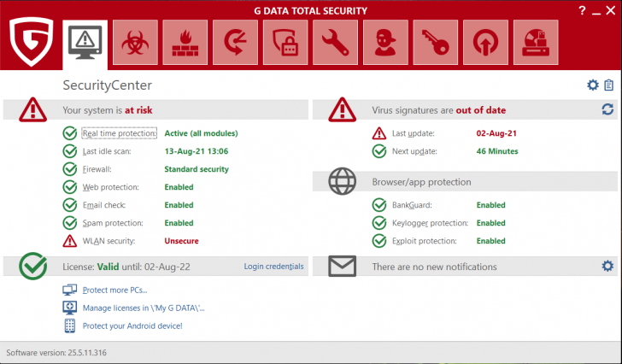Image resolution: width=622 pixels, height=364 pixels.
Task: Select the Real time protection label
Action: (x=120, y=133)
